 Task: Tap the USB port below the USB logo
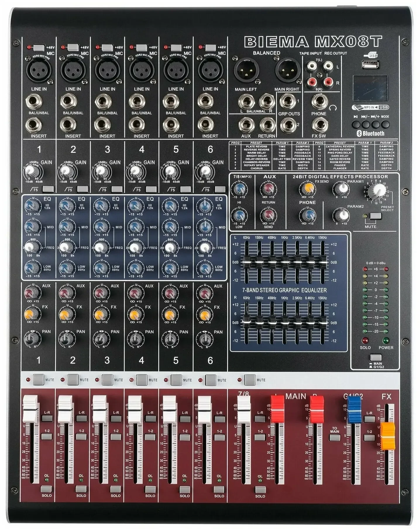coord(371,65)
